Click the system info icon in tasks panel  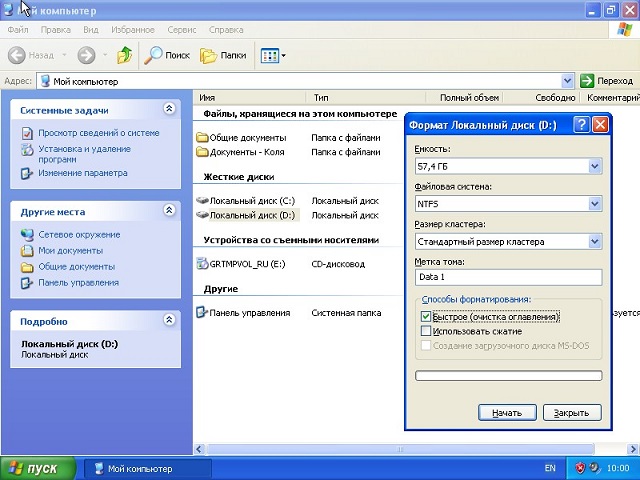tap(27, 133)
